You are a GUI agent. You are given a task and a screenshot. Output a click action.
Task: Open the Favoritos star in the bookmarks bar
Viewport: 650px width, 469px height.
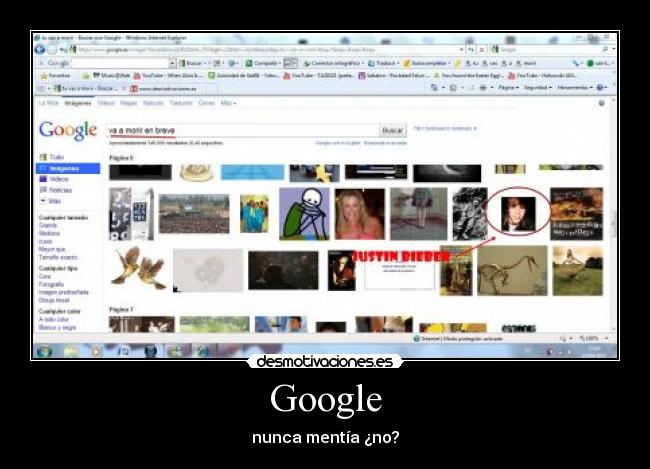click(x=44, y=76)
